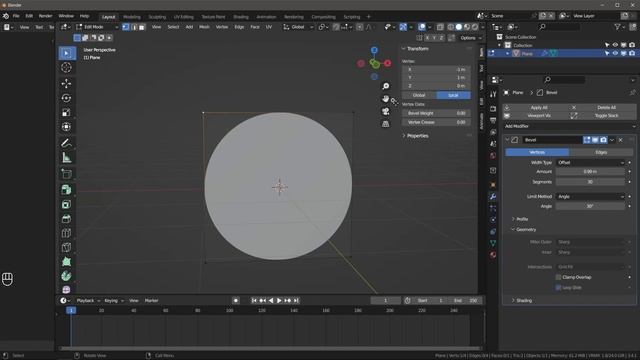Select the Extrude Region tool
The width and height of the screenshot is (640, 360).
point(66,189)
